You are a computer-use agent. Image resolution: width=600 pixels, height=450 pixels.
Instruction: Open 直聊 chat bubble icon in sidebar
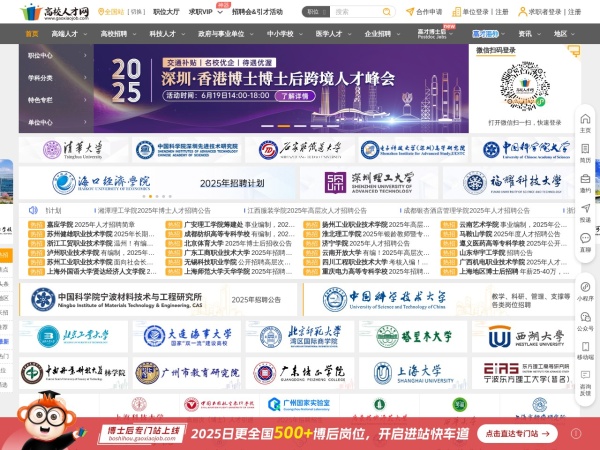point(585,238)
